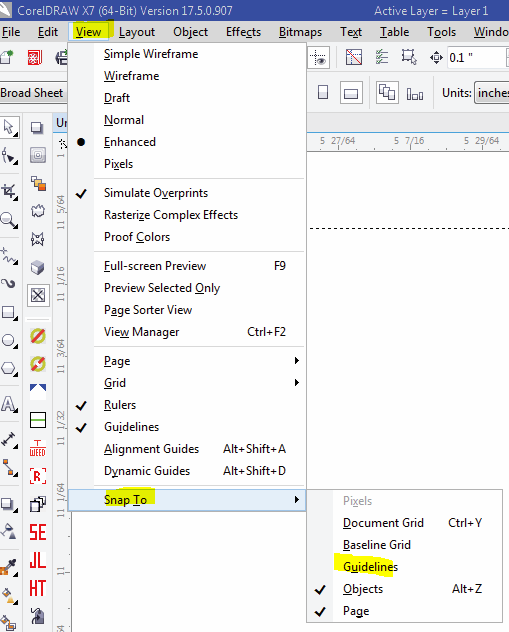Viewport: 509px width, 632px height.
Task: Open the File menu
Action: (11, 32)
